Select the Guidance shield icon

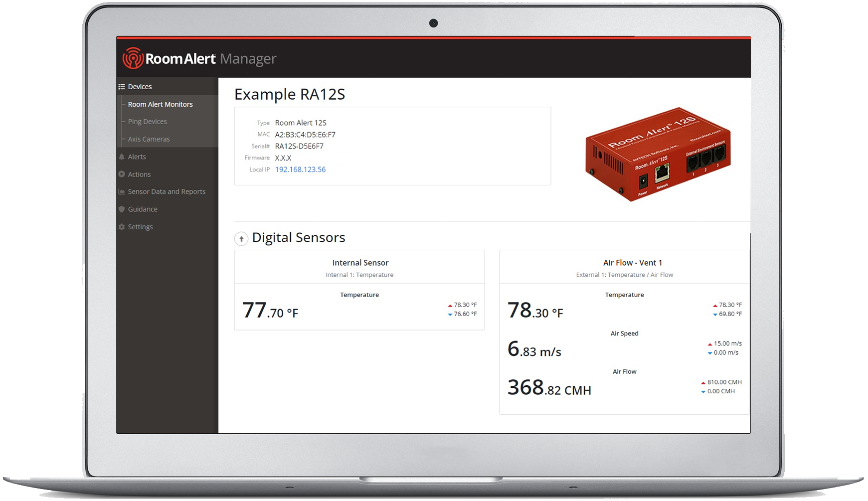tap(122, 209)
